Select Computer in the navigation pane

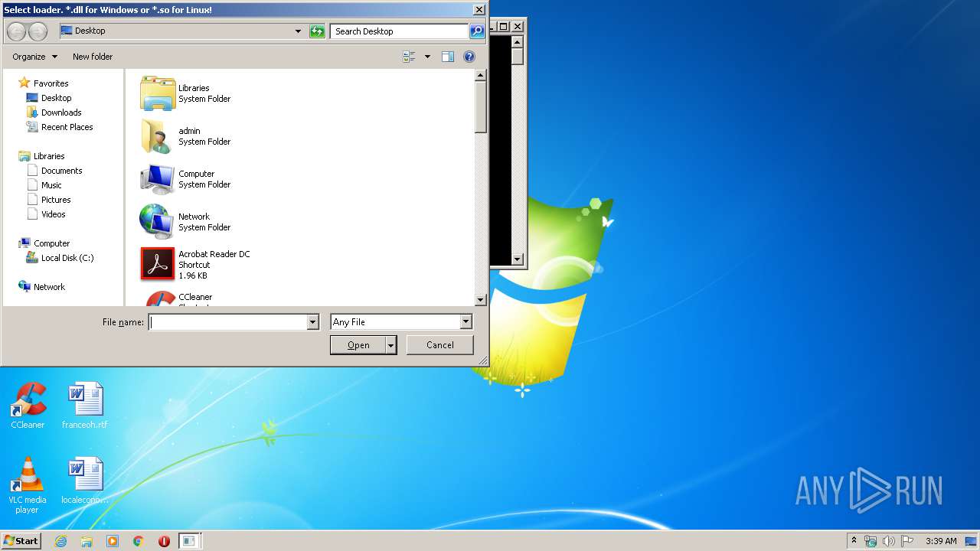[51, 243]
